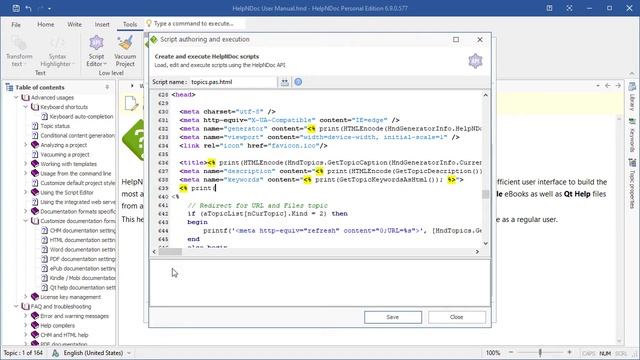Switch to the Home ribbon tab
Screen dimensions: 640x360
click(x=46, y=24)
